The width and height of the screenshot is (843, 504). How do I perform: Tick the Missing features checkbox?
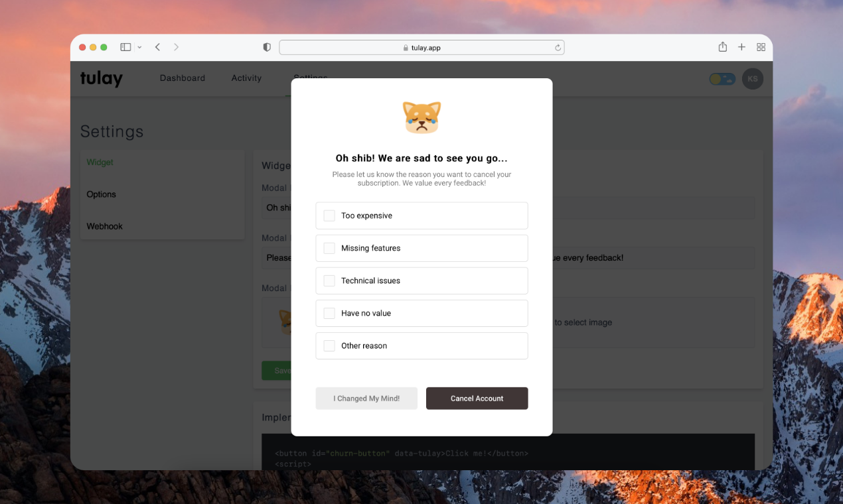(x=329, y=248)
